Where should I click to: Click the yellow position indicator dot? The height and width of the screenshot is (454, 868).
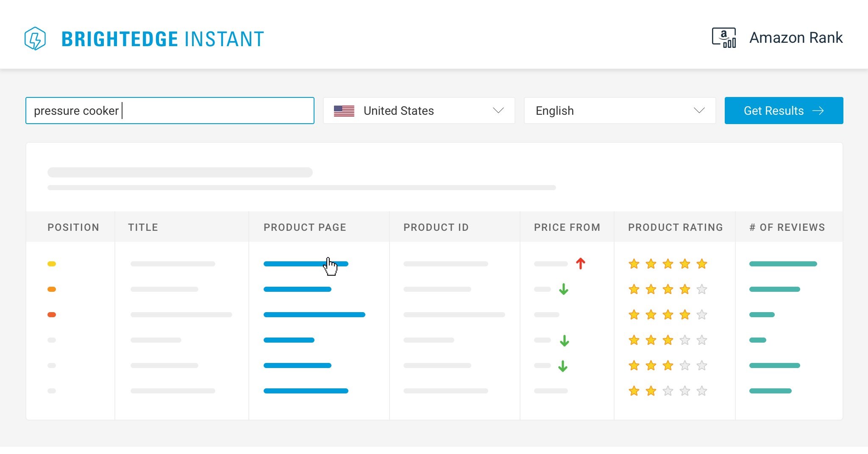click(x=52, y=263)
